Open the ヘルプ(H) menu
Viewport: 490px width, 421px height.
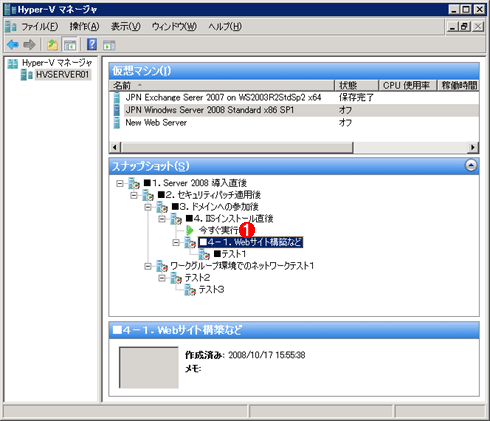tap(225, 26)
